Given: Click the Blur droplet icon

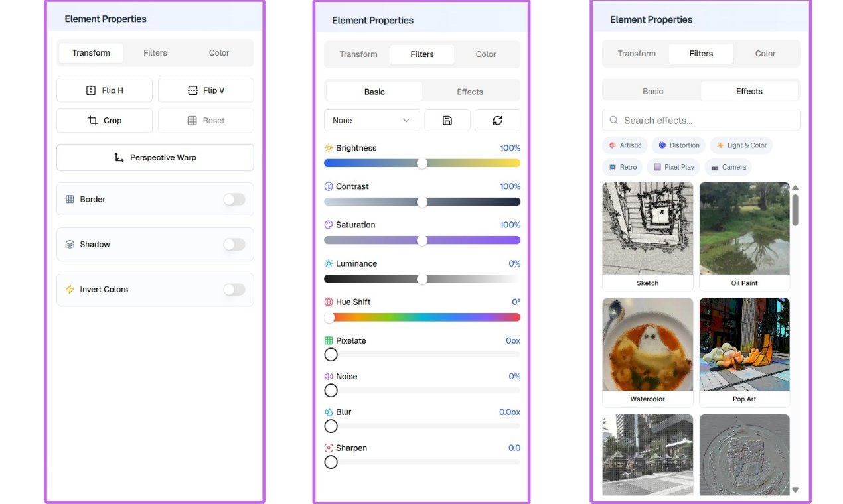Looking at the screenshot, I should coord(328,412).
